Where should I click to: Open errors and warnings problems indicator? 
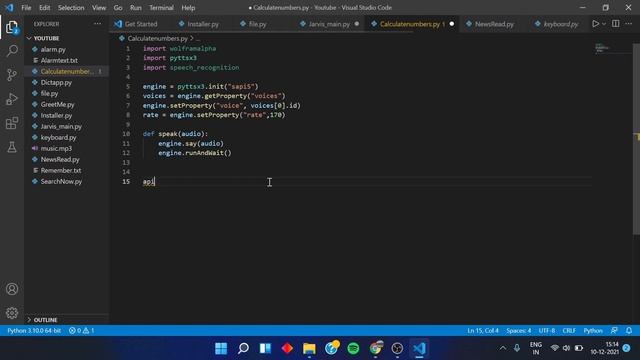(x=82, y=331)
